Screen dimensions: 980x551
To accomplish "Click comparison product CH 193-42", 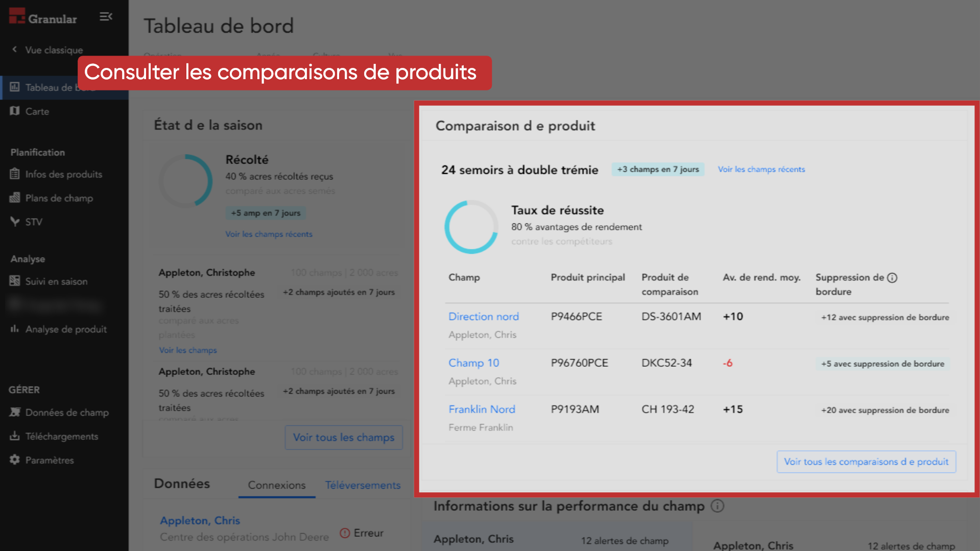I will coord(667,410).
